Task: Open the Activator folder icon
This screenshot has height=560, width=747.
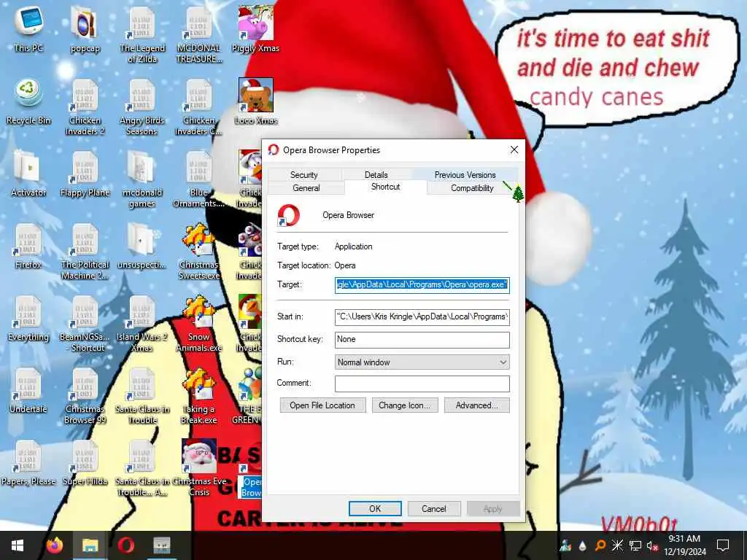Action: click(28, 174)
